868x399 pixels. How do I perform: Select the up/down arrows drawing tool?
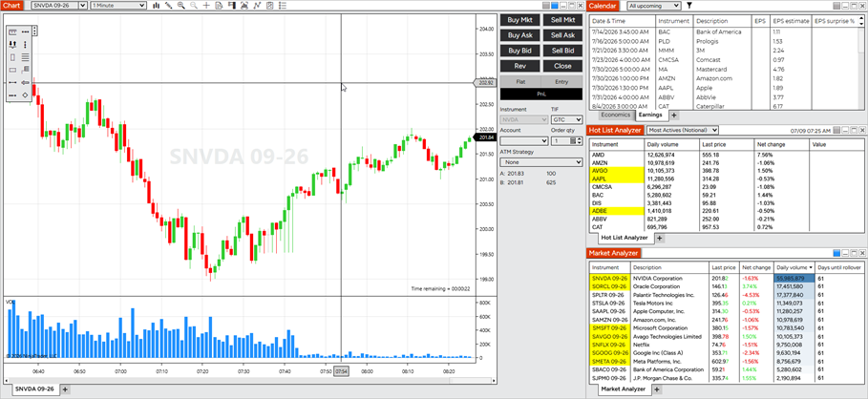pos(12,44)
